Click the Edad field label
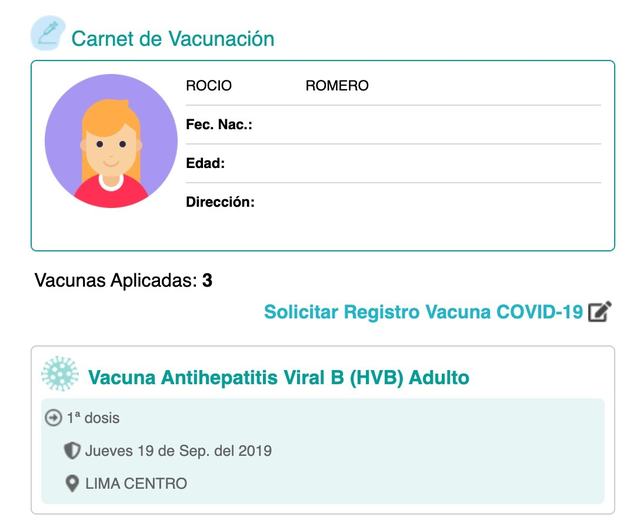The height and width of the screenshot is (524, 640). pyautogui.click(x=205, y=163)
